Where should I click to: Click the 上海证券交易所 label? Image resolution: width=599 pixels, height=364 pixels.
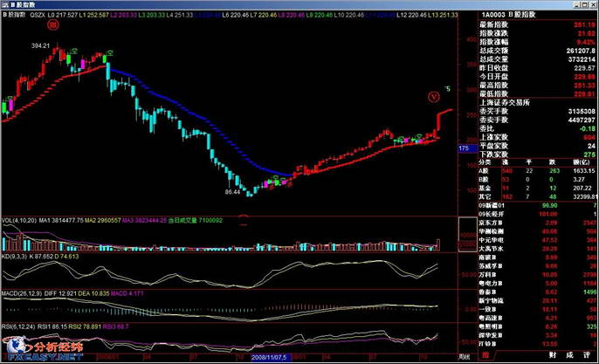click(x=505, y=103)
